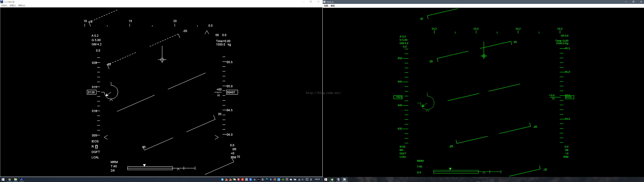The image size is (644, 182).
Task: Open the 初始化 menu in HUD模拟器
Action: (x=4, y=6)
